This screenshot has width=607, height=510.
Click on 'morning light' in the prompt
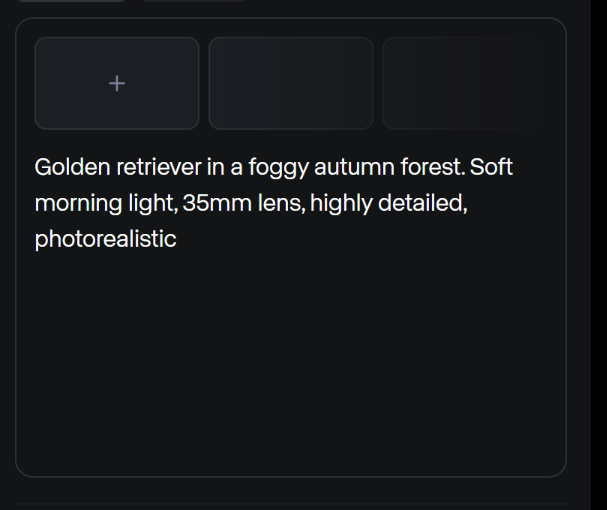(x=104, y=204)
